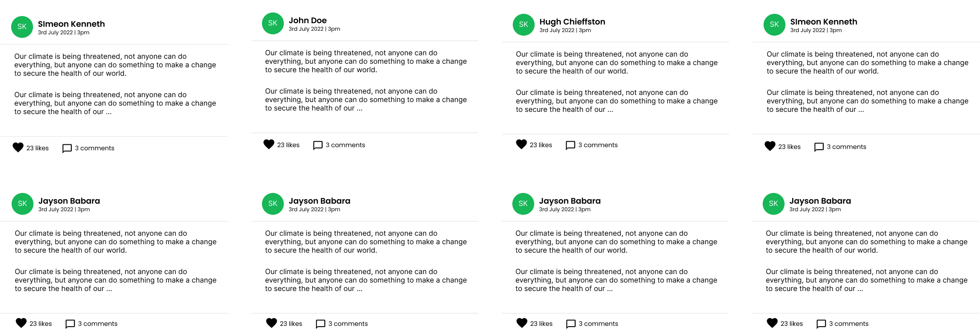The image size is (980, 336).
Task: Click the SK avatar beside John Doe
Action: click(273, 23)
